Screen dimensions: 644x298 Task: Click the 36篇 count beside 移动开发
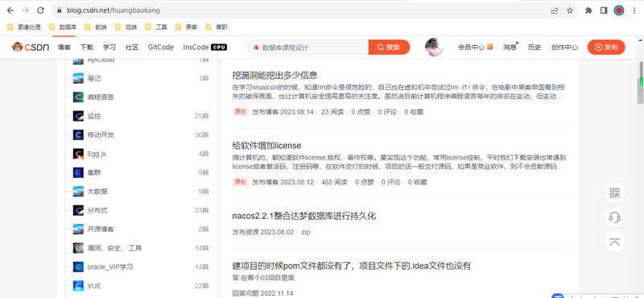point(202,135)
